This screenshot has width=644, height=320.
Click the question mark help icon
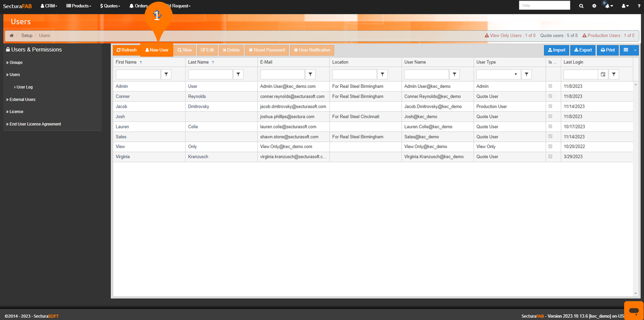coord(639,6)
